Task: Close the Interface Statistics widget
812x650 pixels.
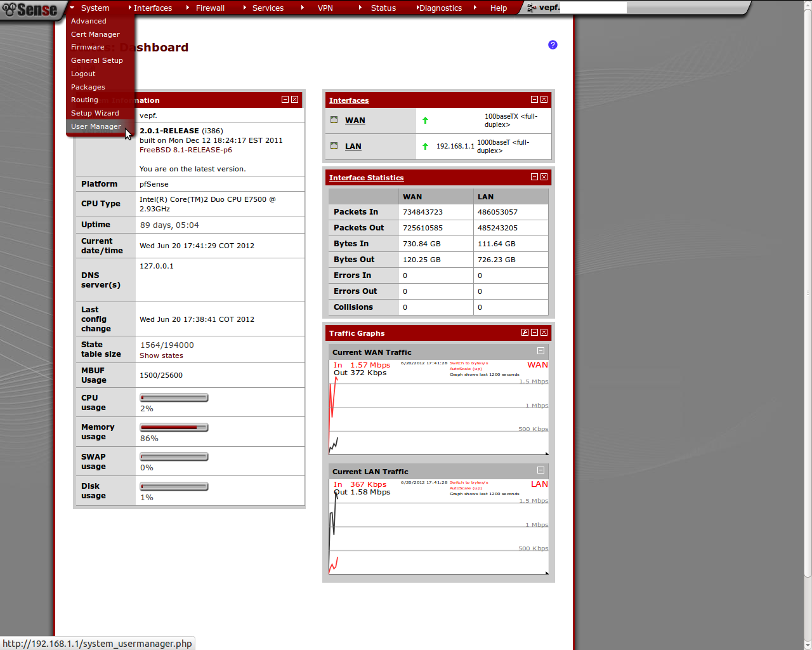Action: [x=544, y=177]
